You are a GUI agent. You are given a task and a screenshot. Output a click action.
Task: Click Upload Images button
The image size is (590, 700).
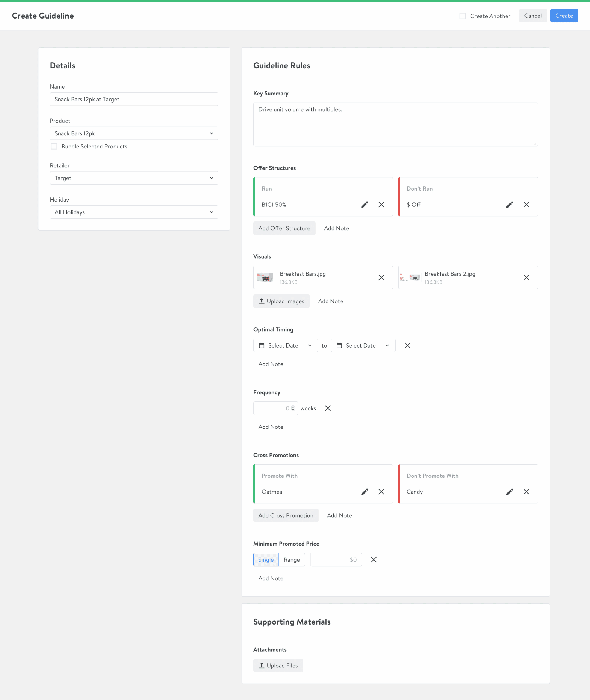281,301
